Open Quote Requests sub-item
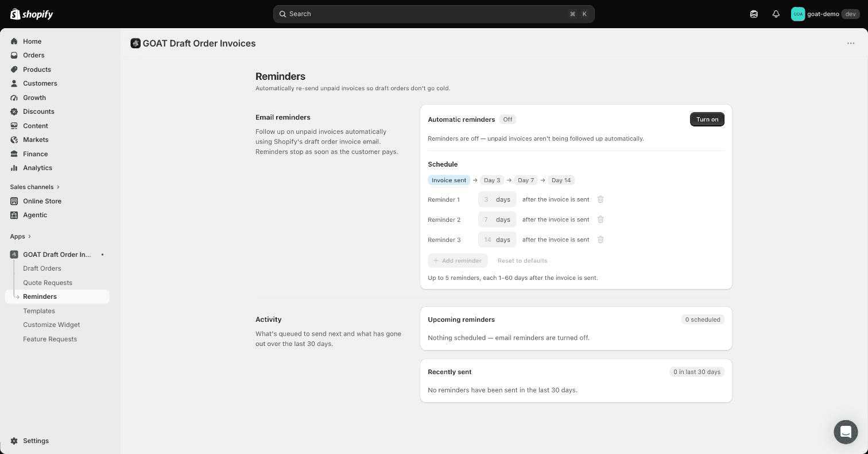868x454 pixels. click(48, 283)
